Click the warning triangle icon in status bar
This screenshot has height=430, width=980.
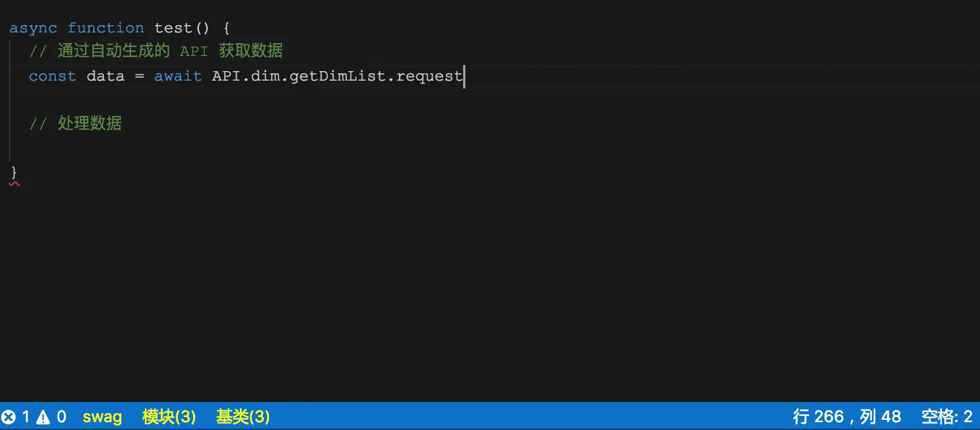[x=43, y=417]
